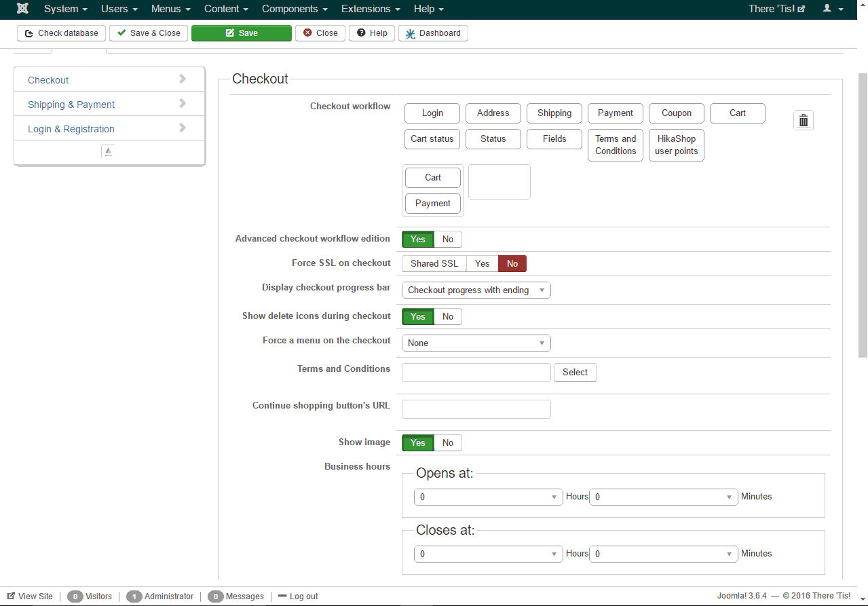Select Shared SSL for Force SSL on checkout
Screen dimensions: 868x606
pos(434,263)
